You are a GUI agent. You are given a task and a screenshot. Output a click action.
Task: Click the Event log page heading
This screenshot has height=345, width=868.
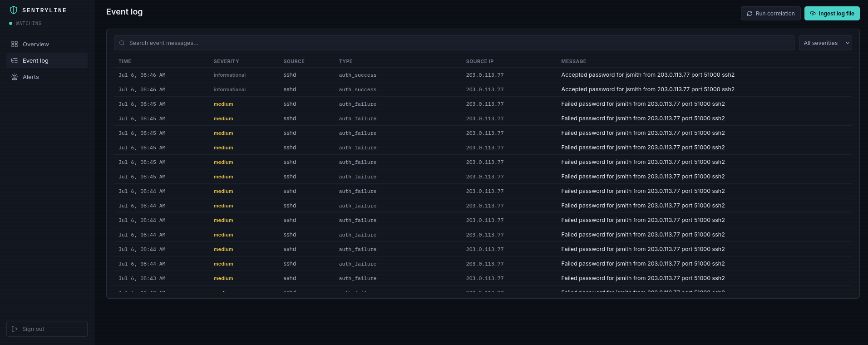[x=124, y=12]
